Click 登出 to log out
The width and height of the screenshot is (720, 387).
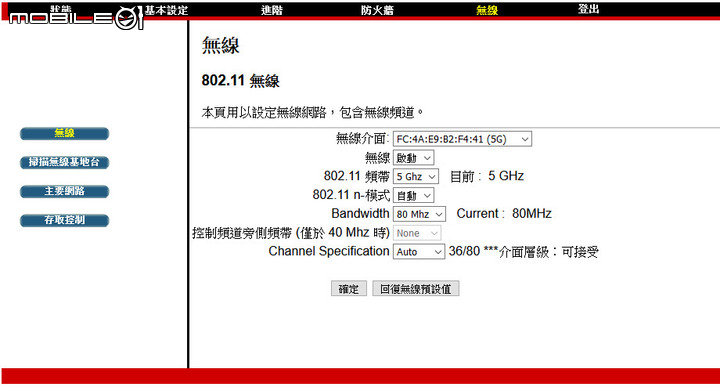pyautogui.click(x=588, y=9)
